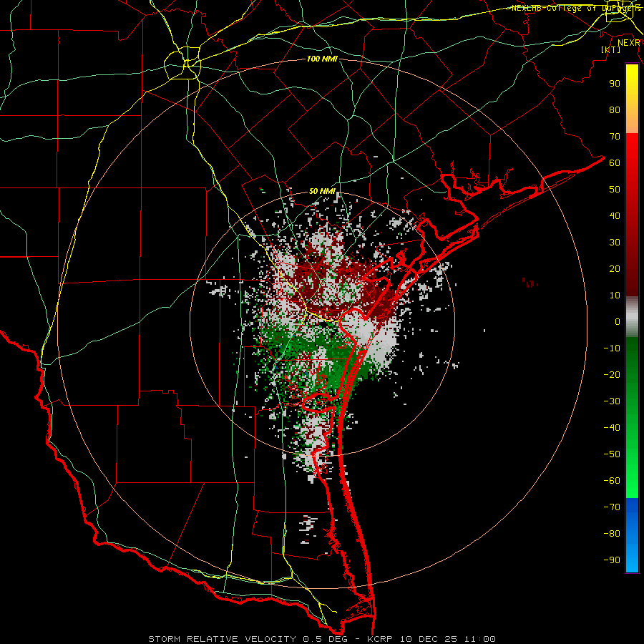Click the "-60" scale value
This screenshot has width=644, height=644.
click(x=612, y=481)
